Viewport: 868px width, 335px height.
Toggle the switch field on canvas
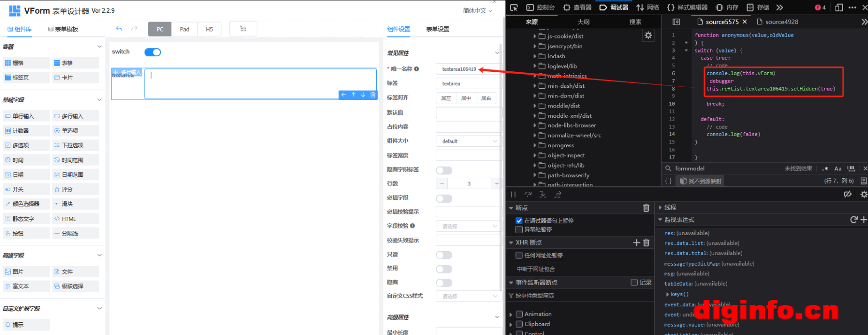click(152, 52)
